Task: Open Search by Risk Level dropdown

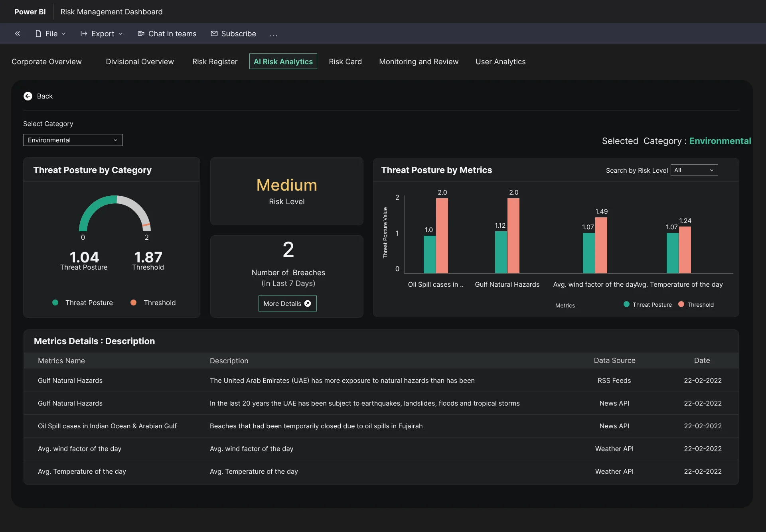Action: tap(694, 170)
